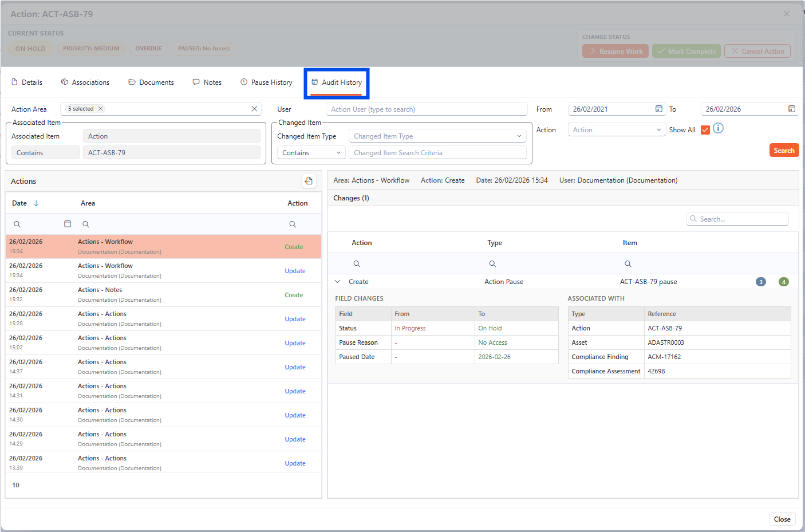805x532 pixels.
Task: Open the Action filter dropdown
Action: click(617, 129)
